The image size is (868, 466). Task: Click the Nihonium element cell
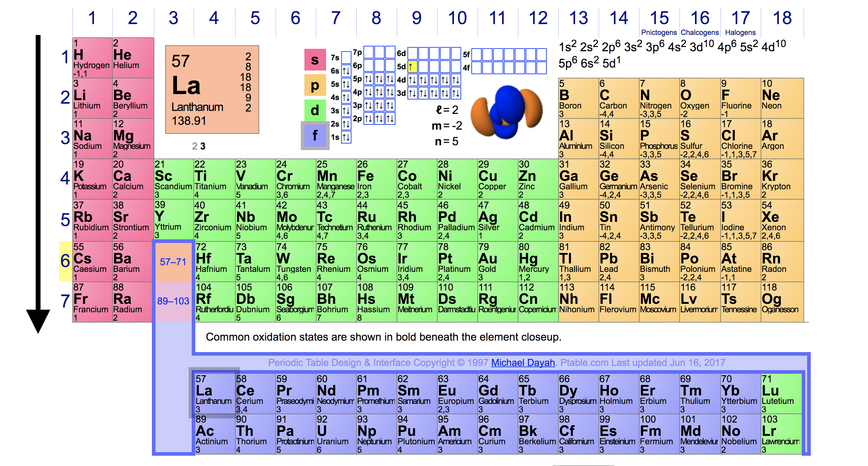579,302
